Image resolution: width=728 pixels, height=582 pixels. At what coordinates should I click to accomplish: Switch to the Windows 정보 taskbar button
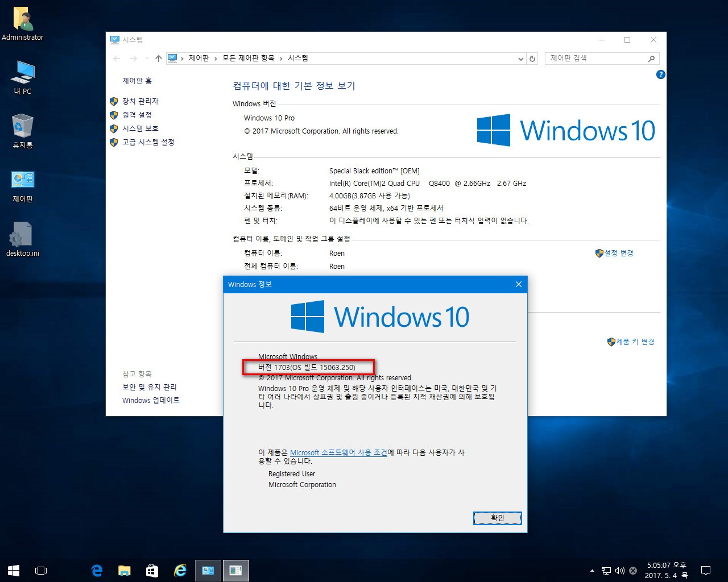pos(235,570)
